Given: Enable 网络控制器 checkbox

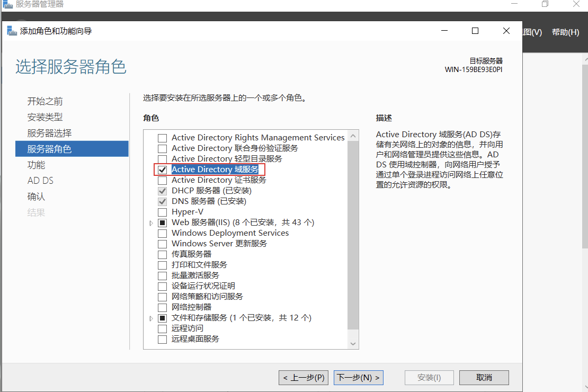Looking at the screenshot, I should pyautogui.click(x=163, y=308).
